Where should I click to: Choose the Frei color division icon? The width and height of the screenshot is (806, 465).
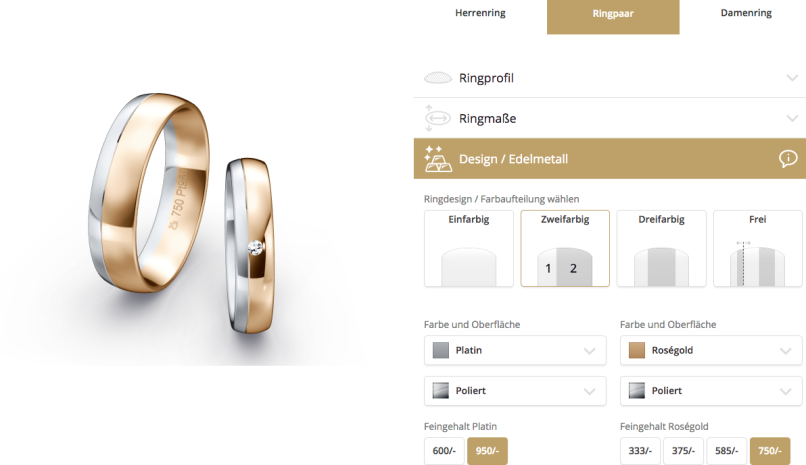[x=757, y=264]
